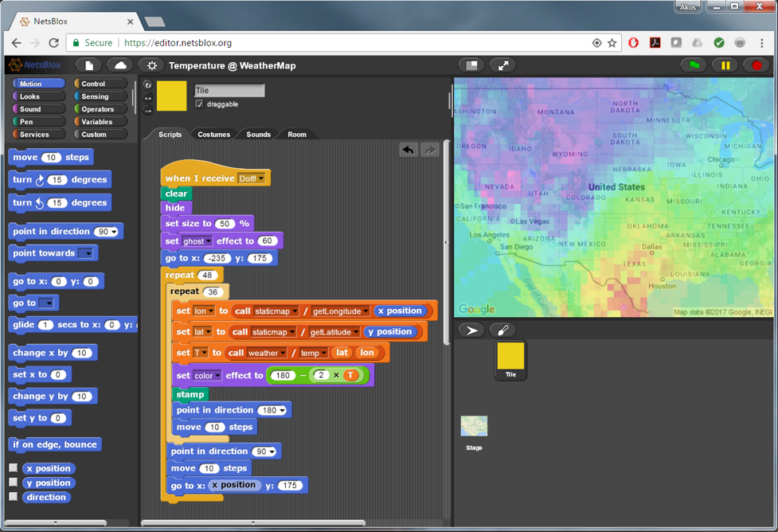Toggle the draggable checkbox
The image size is (778, 532).
(x=200, y=104)
